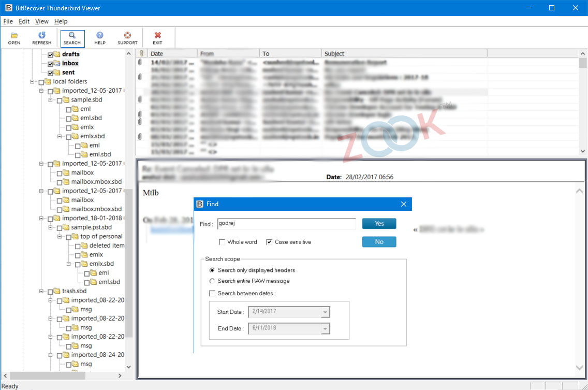Open the End Date dropdown
Screen dimensions: 588x390
(x=325, y=329)
